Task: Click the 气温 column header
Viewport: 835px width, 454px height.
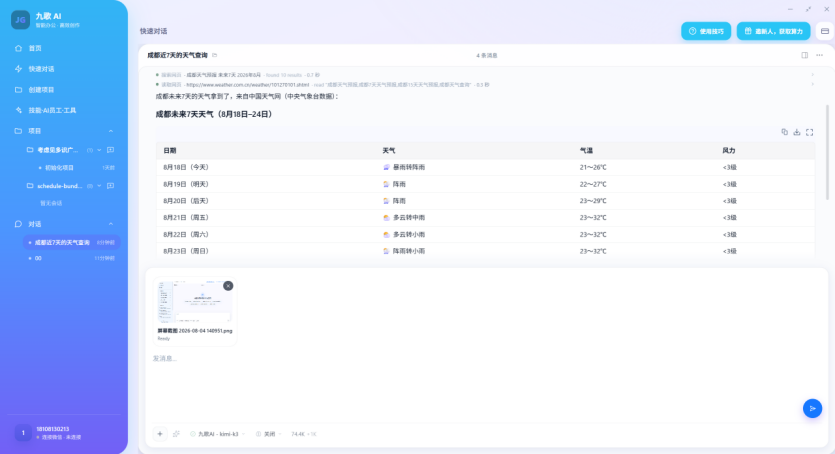Action: (x=586, y=151)
